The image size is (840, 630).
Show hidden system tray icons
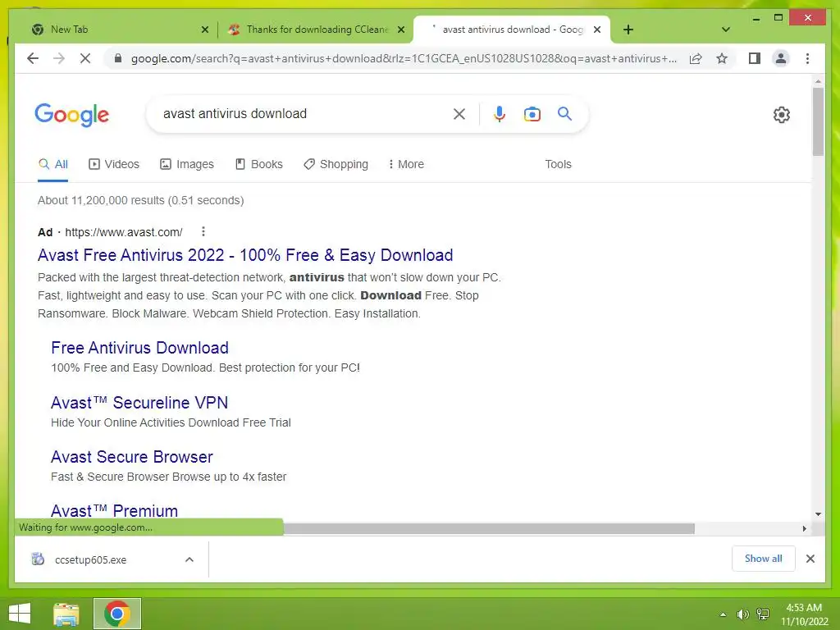724,614
